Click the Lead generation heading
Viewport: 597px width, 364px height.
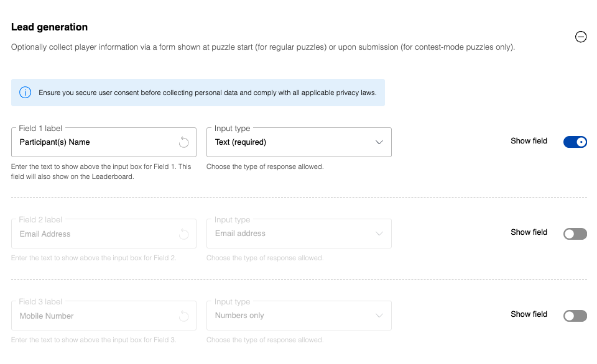[50, 27]
